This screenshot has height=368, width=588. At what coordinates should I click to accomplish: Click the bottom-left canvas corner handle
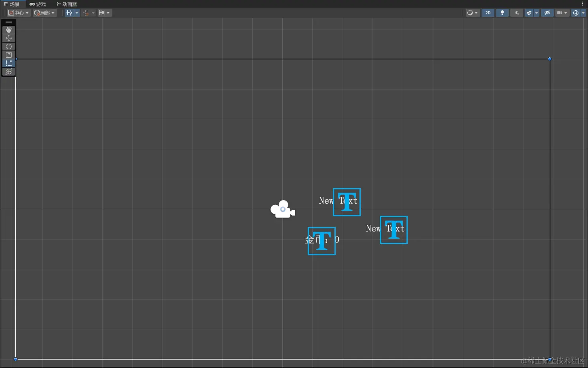(16, 359)
